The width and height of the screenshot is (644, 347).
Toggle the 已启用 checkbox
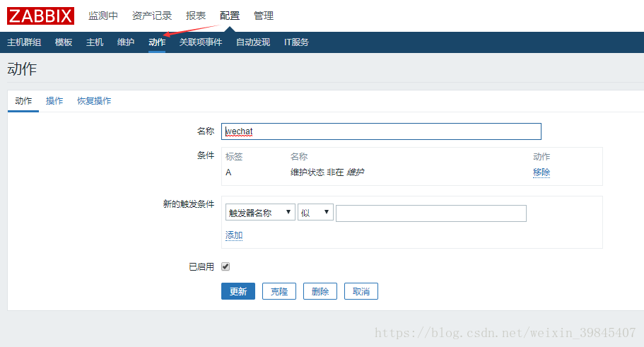click(226, 266)
